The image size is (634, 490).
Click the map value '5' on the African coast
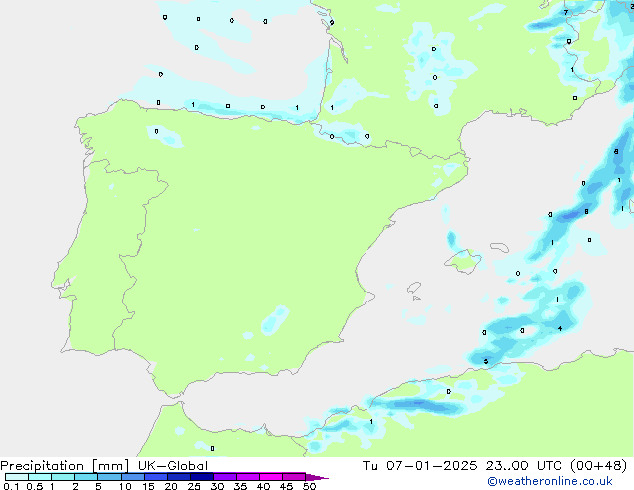pyautogui.click(x=486, y=361)
